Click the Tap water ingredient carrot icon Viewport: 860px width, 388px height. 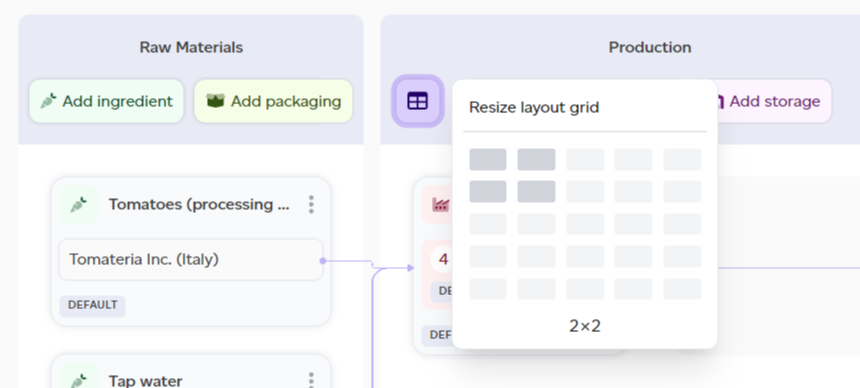click(78, 380)
